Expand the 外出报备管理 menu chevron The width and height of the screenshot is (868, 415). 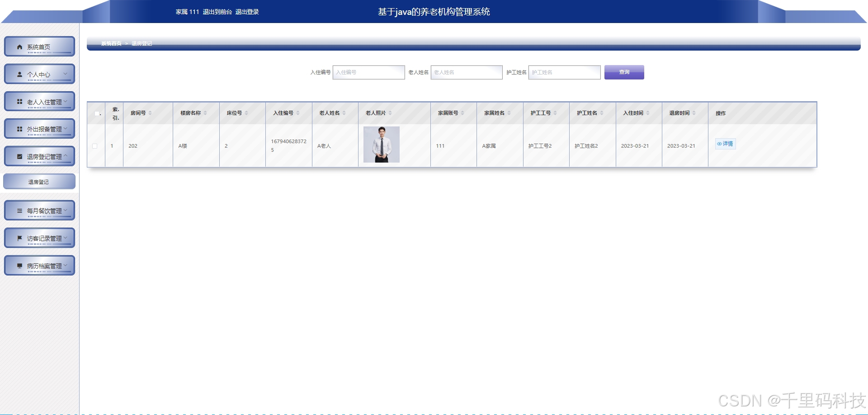pyautogui.click(x=65, y=129)
